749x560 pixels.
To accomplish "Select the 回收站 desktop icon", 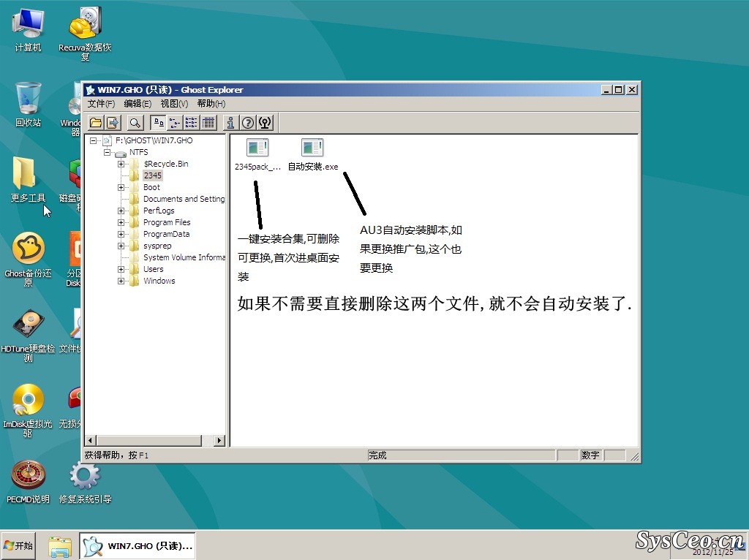I will 29,104.
